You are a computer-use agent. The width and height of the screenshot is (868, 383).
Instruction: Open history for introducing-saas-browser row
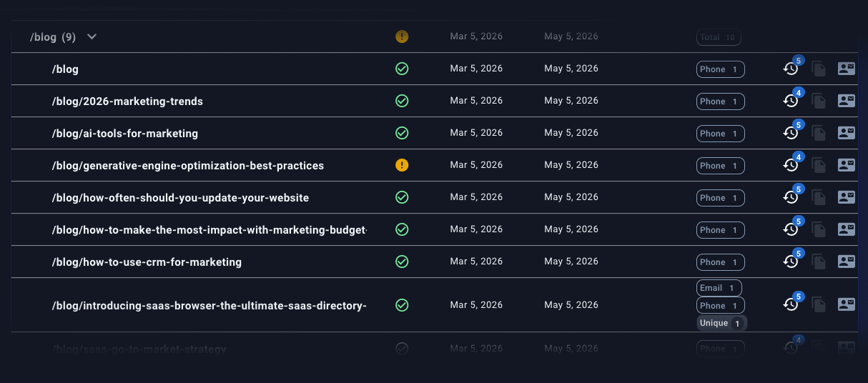pyautogui.click(x=791, y=305)
